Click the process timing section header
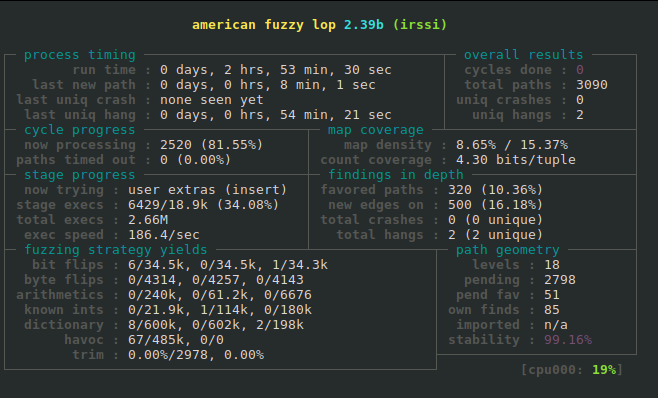This screenshot has height=398, width=658. click(80, 55)
